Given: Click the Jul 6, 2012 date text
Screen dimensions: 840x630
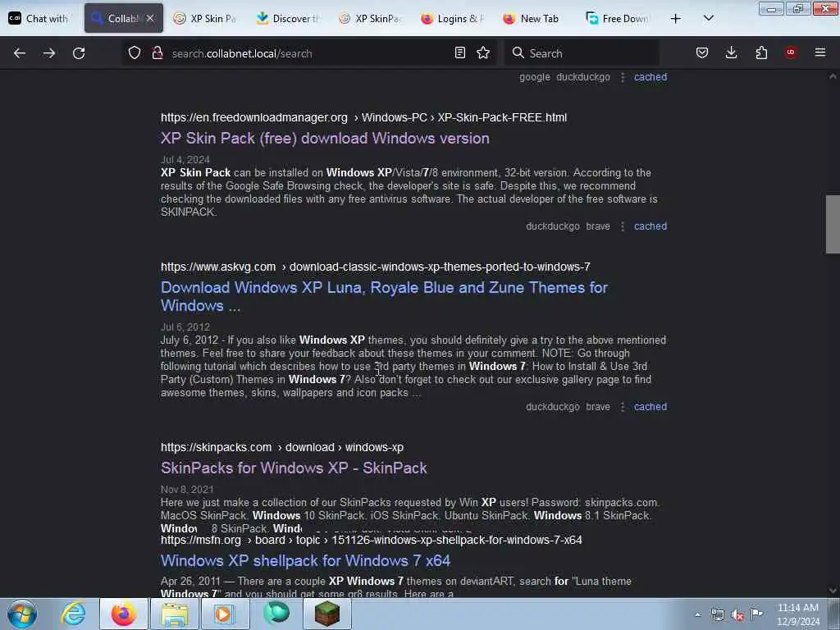Looking at the screenshot, I should click(x=185, y=326).
